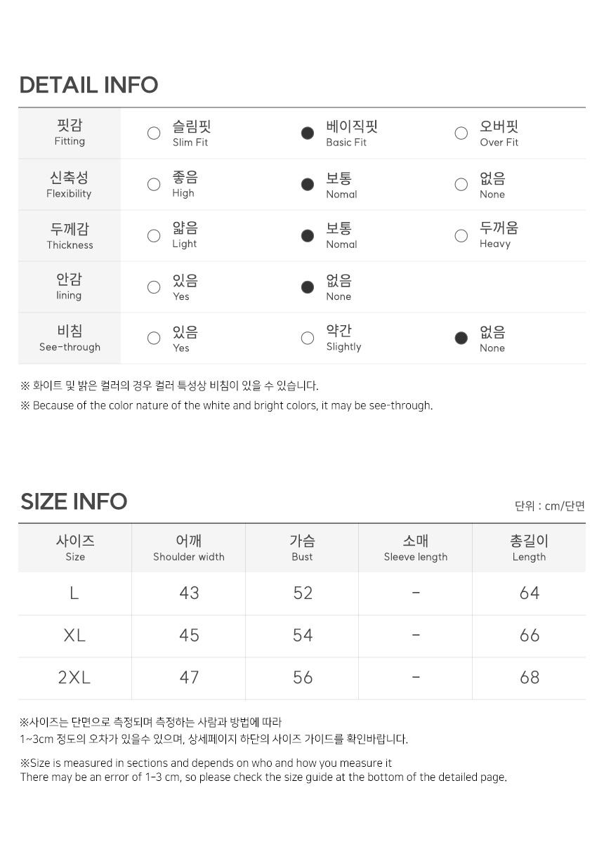This screenshot has height=868, width=604.
Task: Choose None for flexibility
Action: tap(461, 185)
